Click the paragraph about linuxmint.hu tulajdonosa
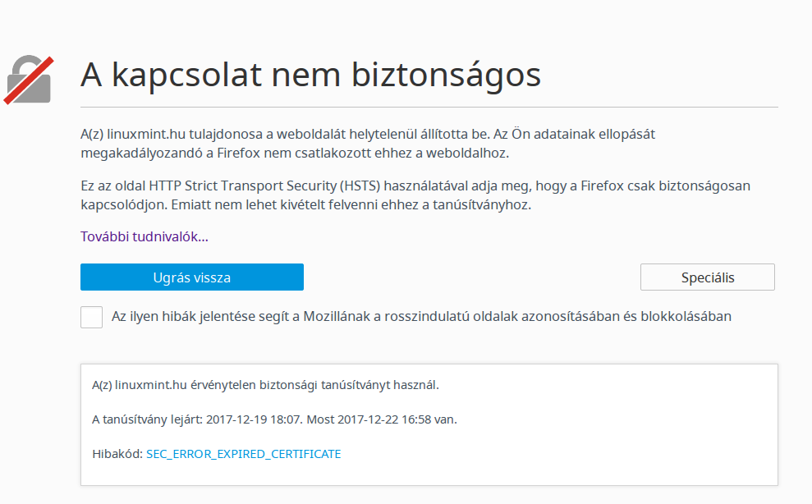The image size is (812, 504). click(x=368, y=144)
